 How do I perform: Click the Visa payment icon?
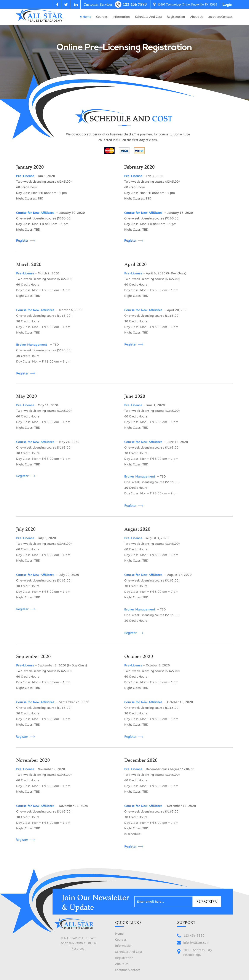(124, 151)
